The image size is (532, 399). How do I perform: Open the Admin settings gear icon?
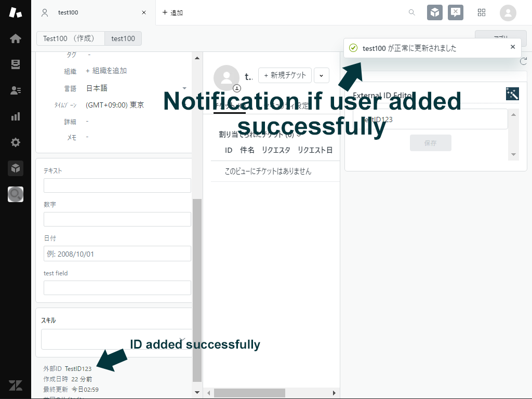pyautogui.click(x=15, y=142)
